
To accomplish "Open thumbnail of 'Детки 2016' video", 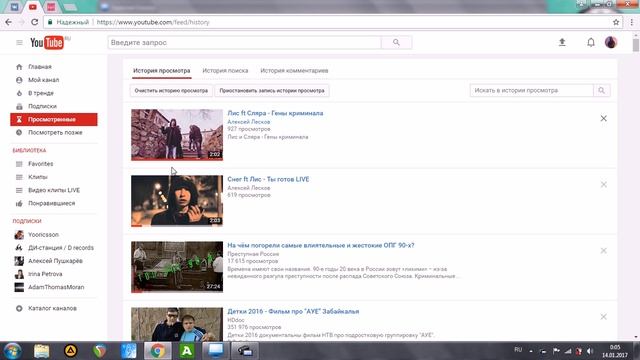I will point(177,324).
